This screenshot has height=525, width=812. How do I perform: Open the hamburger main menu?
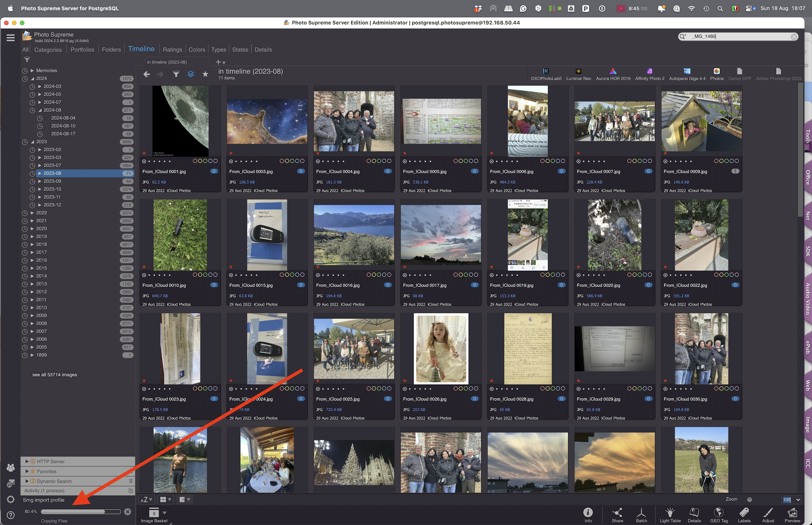(11, 38)
